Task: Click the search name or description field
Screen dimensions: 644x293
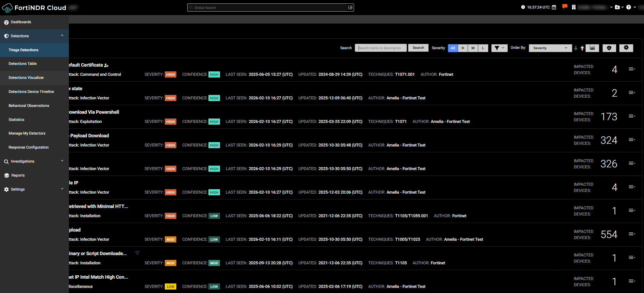Action: [381, 48]
